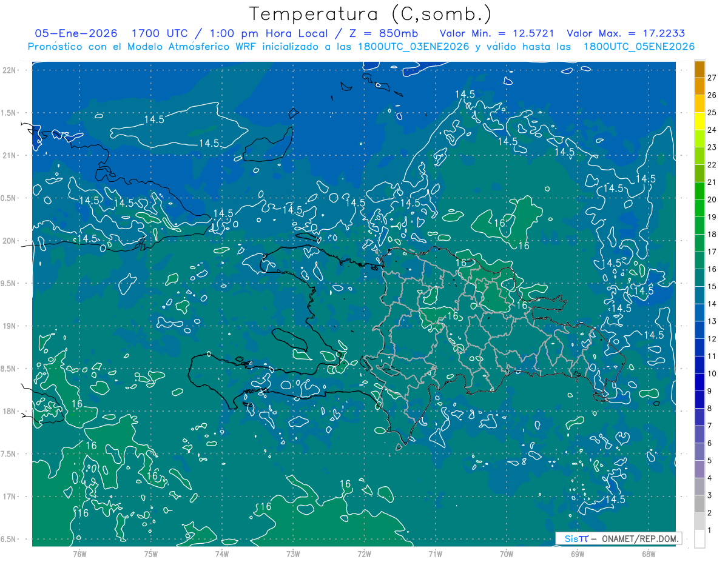Image resolution: width=728 pixels, height=562 pixels.
Task: Select the purple swatch between 4 and 5
Action: coord(699,469)
